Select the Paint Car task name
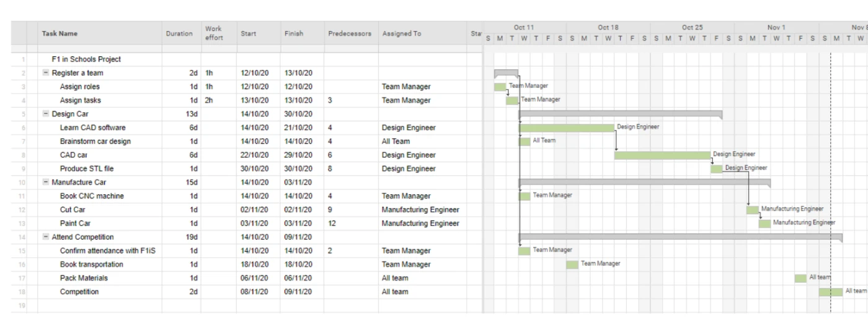Image resolution: width=868 pixels, height=327 pixels. point(75,223)
